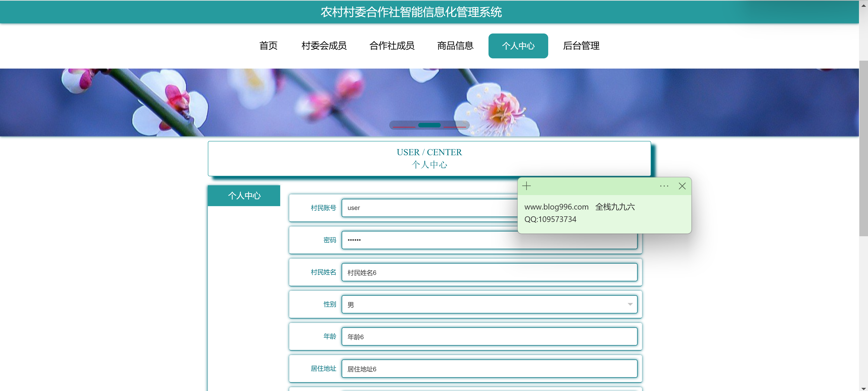Go to 村委会成员 page

coord(324,46)
